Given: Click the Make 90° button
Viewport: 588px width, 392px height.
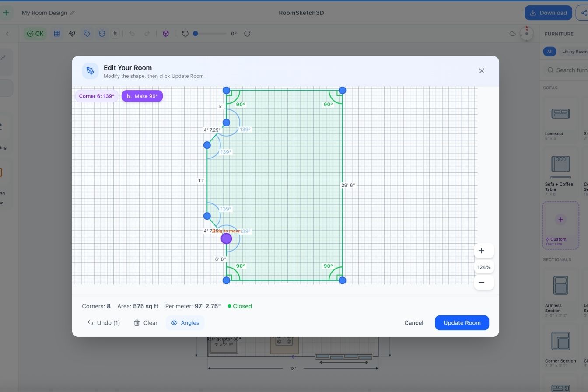Looking at the screenshot, I should [142, 96].
